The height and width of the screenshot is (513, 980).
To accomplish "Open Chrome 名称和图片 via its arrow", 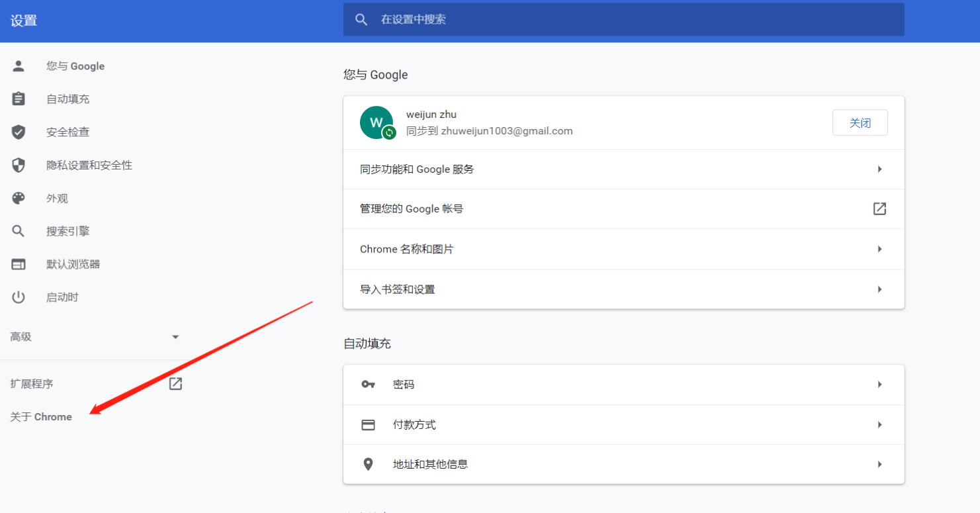I will pos(879,249).
